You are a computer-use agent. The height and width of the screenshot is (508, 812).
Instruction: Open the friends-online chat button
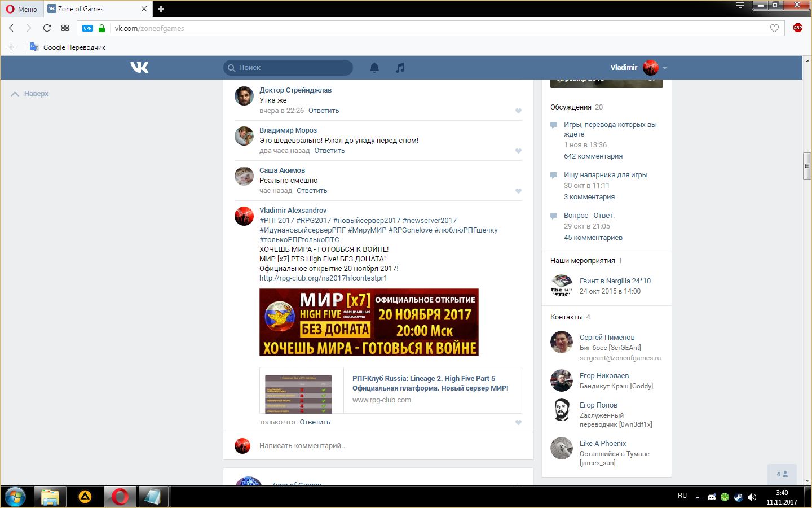click(x=782, y=474)
